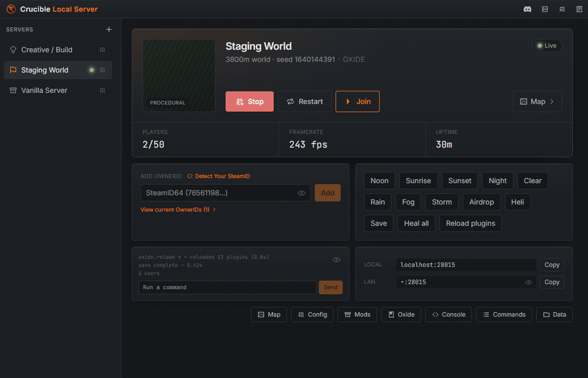Screen dimensions: 588x378
Task: Copy the localhost:28015 address
Action: [552, 265]
